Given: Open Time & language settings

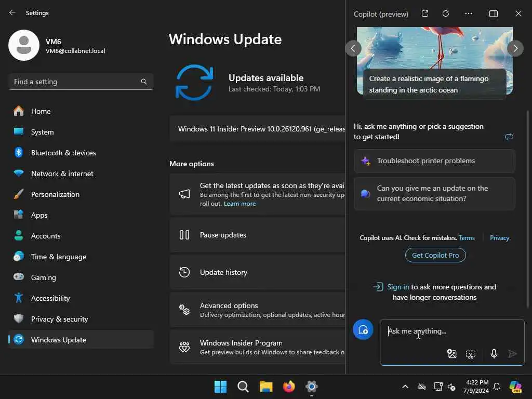Looking at the screenshot, I should 81,257.
